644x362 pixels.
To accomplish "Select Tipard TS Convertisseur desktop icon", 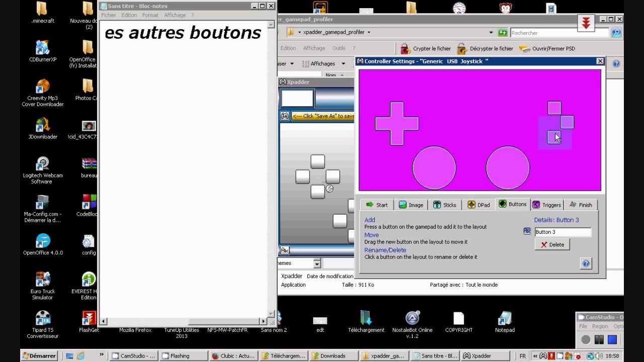I will tap(43, 325).
